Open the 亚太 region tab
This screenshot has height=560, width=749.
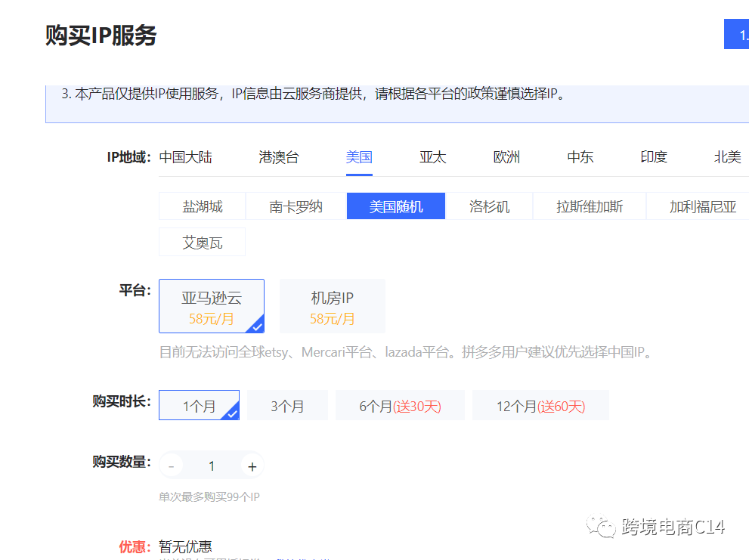pyautogui.click(x=432, y=157)
